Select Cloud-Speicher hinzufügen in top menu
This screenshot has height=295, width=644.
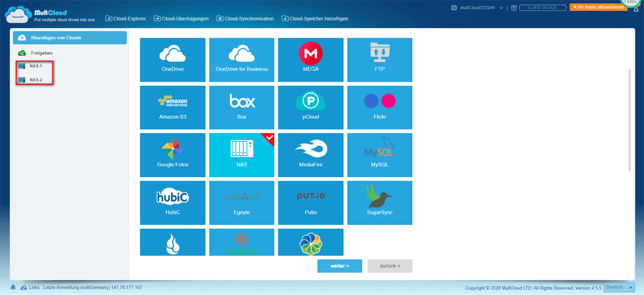coord(315,18)
